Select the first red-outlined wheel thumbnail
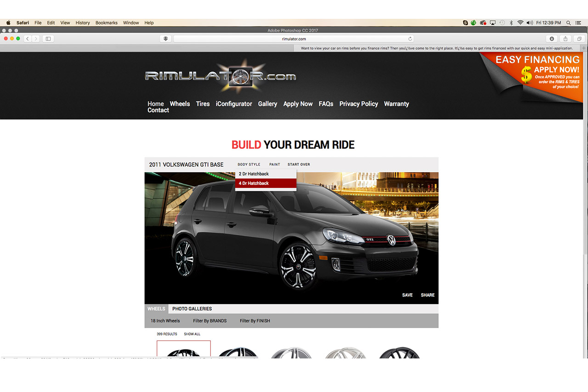The width and height of the screenshot is (588, 392). 184,349
